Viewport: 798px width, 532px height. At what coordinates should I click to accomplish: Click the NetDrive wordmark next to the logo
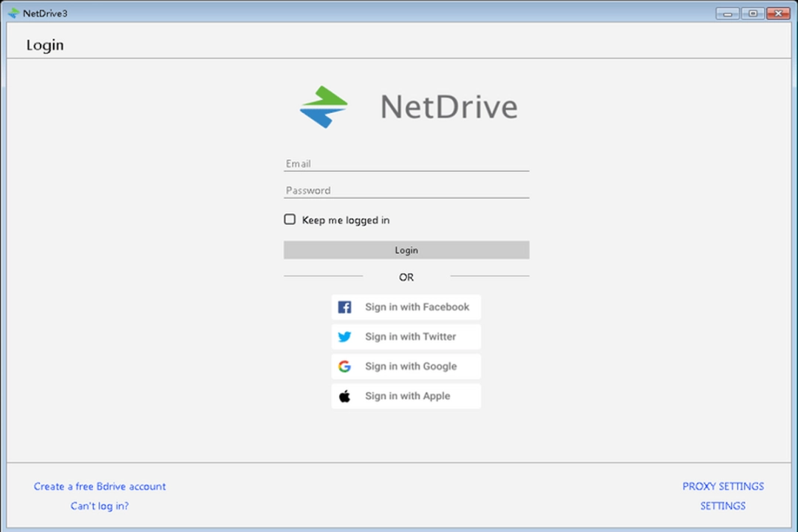pyautogui.click(x=449, y=106)
